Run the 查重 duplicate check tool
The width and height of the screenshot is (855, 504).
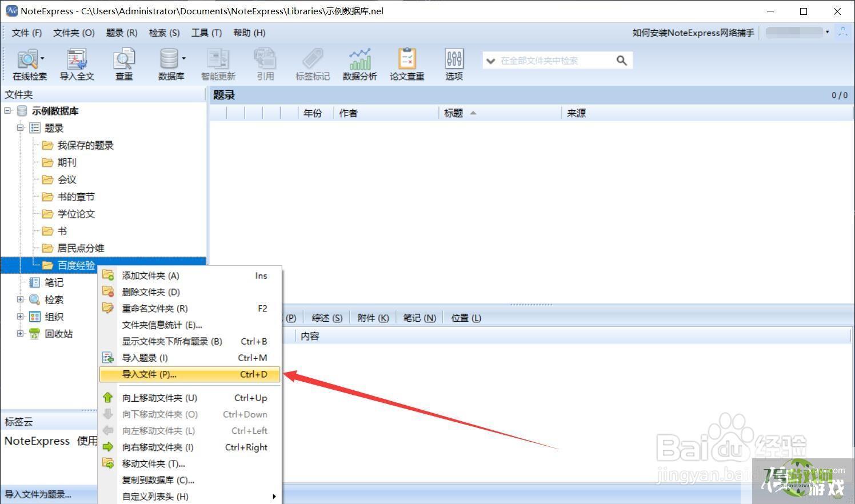(123, 64)
